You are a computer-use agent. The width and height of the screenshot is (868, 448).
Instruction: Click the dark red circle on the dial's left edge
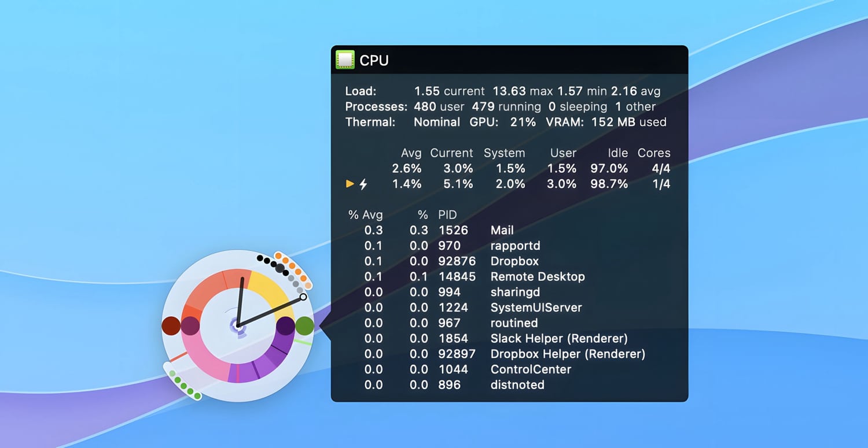pyautogui.click(x=171, y=325)
